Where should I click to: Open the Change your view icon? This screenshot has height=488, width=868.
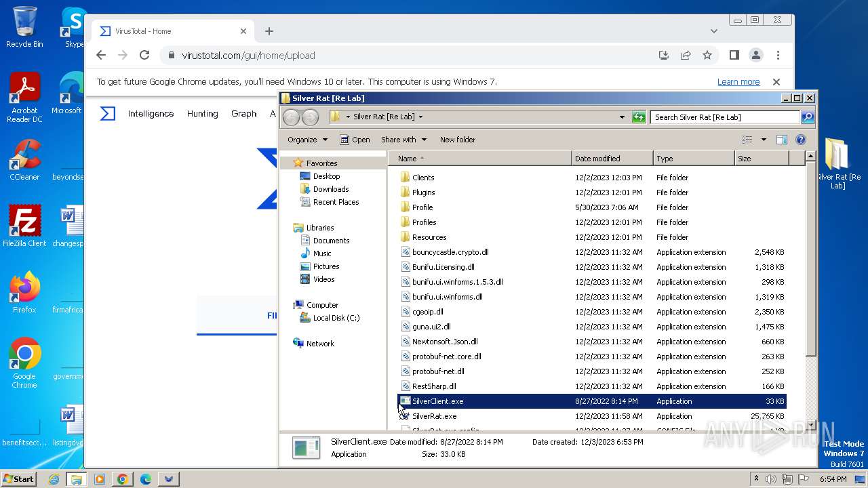(x=747, y=140)
